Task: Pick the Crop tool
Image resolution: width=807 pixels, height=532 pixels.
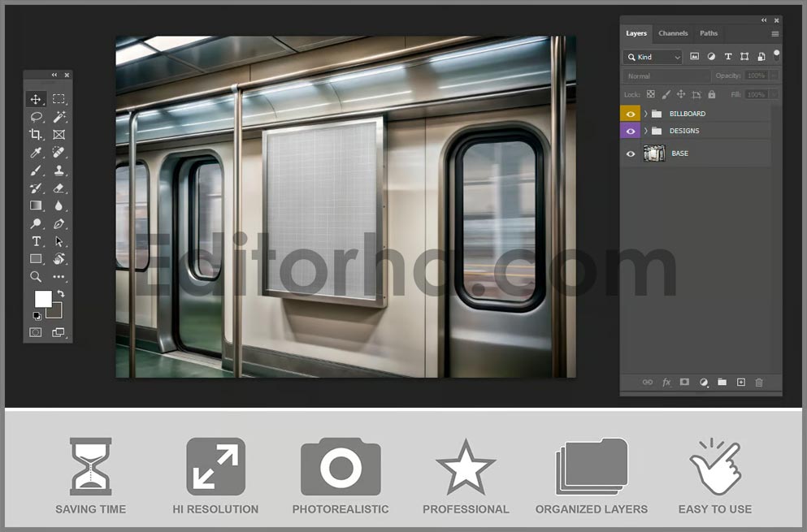Action: click(x=36, y=135)
